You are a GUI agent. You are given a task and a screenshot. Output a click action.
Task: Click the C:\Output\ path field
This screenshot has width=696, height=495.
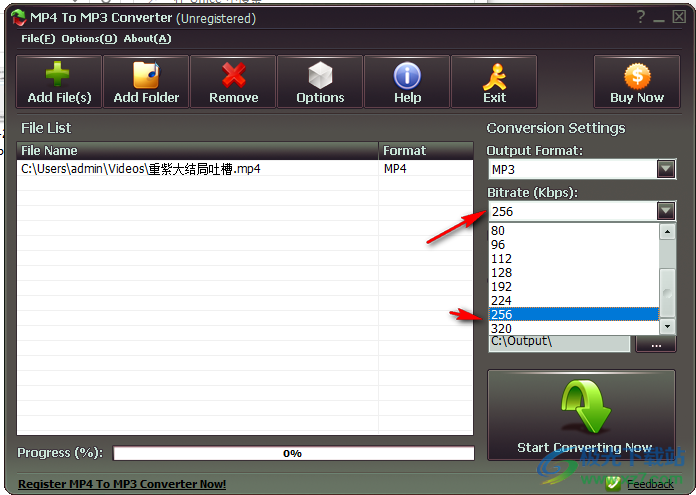[559, 344]
